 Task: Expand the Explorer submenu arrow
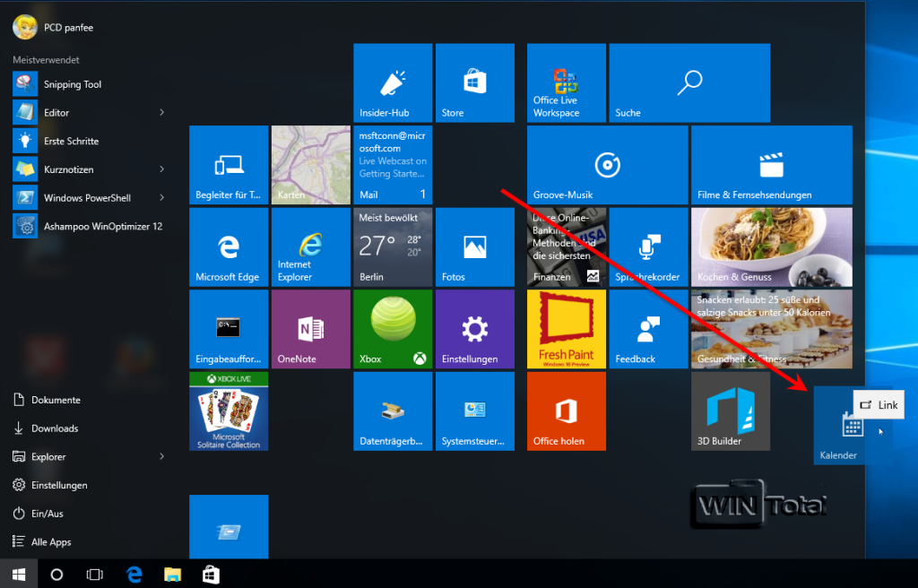tap(162, 456)
